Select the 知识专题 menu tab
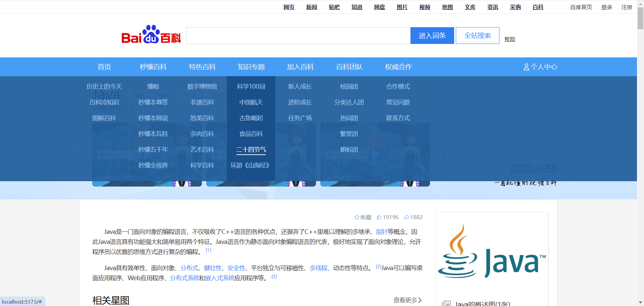The width and height of the screenshot is (644, 306). [x=251, y=67]
